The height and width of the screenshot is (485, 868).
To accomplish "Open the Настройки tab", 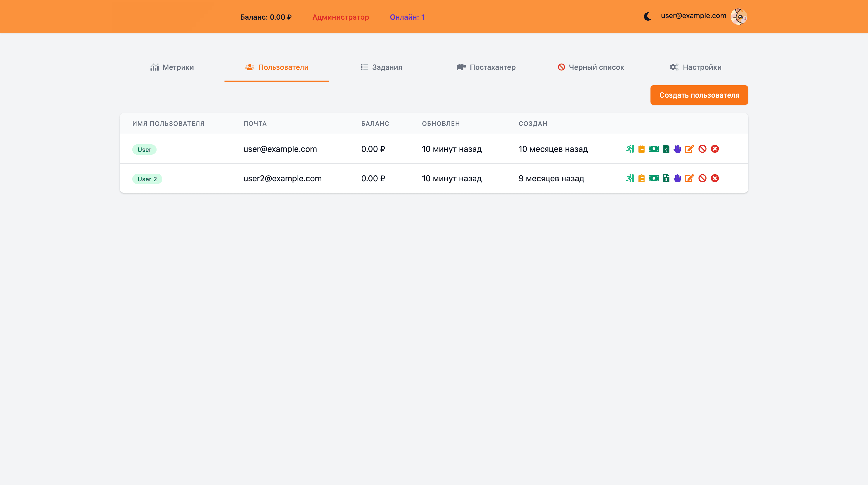I will click(695, 67).
